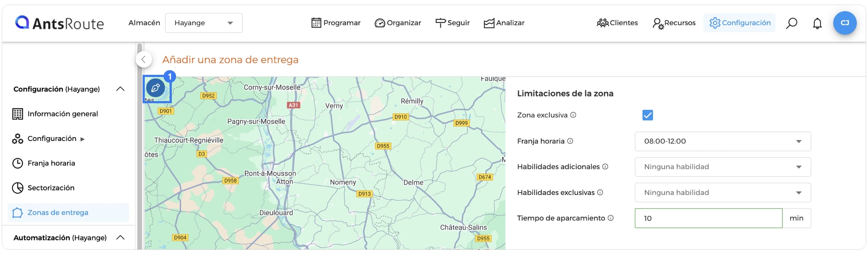Click the chart icon next to Analizar
Viewport: 868px width, 254px height.
tap(489, 23)
